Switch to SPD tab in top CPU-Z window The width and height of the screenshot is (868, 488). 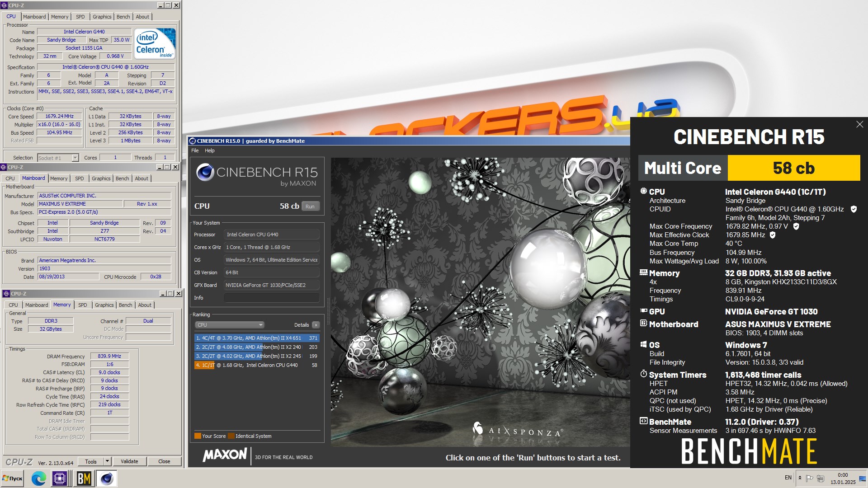coord(80,17)
